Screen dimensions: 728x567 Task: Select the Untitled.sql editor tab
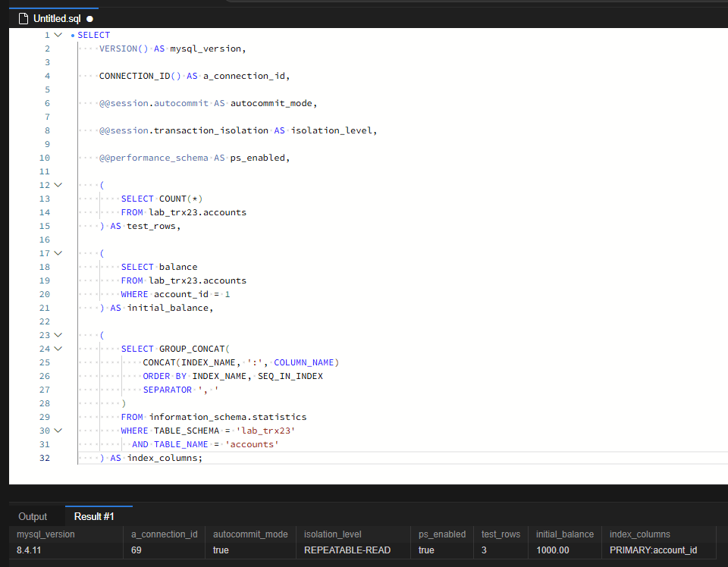54,18
